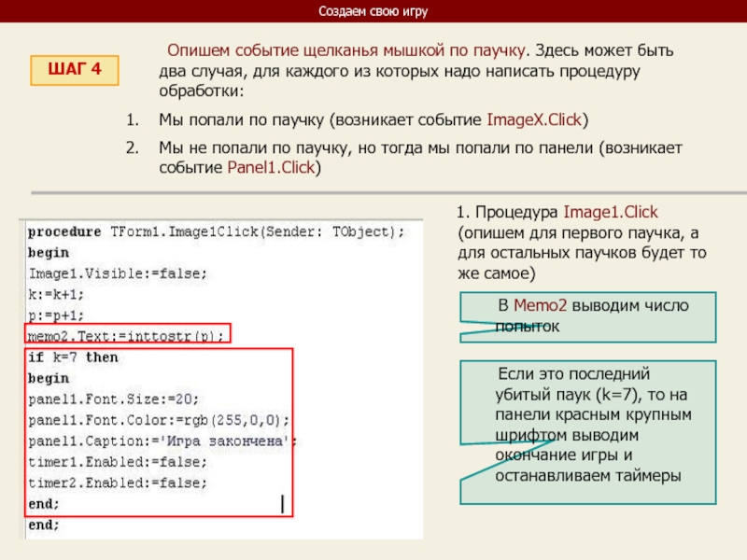747x560 pixels.
Task: Click the red "Memo2" word in callout
Action: coord(540,306)
